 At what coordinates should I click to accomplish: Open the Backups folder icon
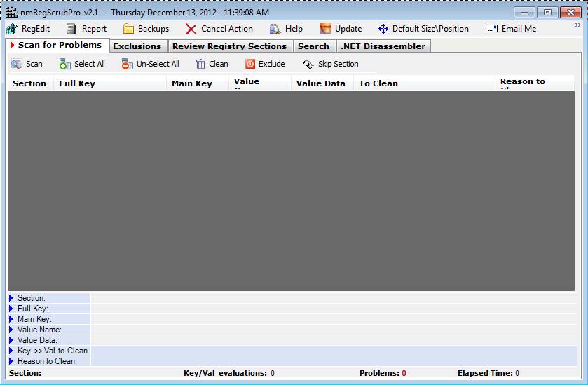(x=129, y=29)
